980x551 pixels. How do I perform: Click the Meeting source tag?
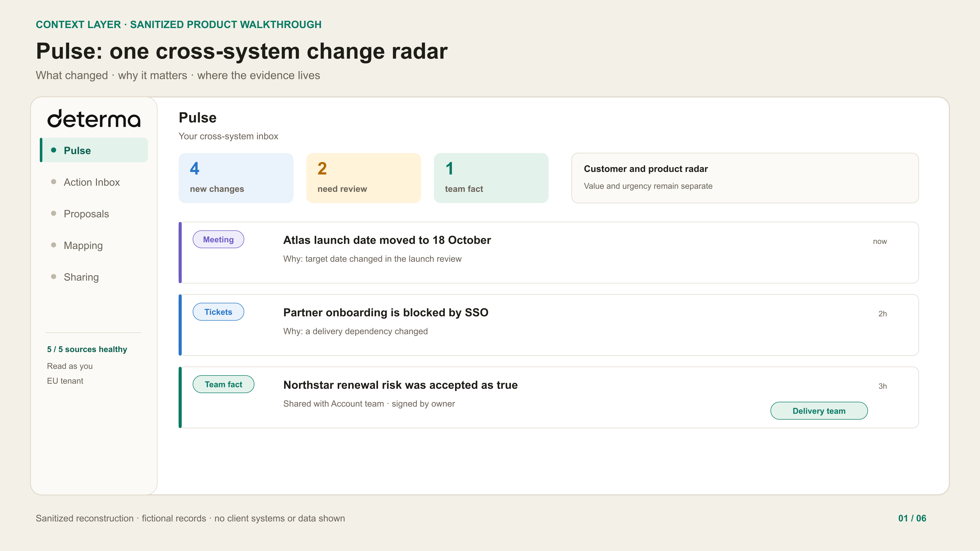[218, 239]
